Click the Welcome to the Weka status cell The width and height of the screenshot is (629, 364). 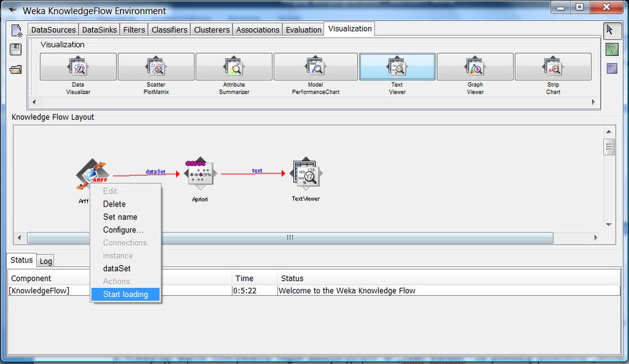pos(448,291)
